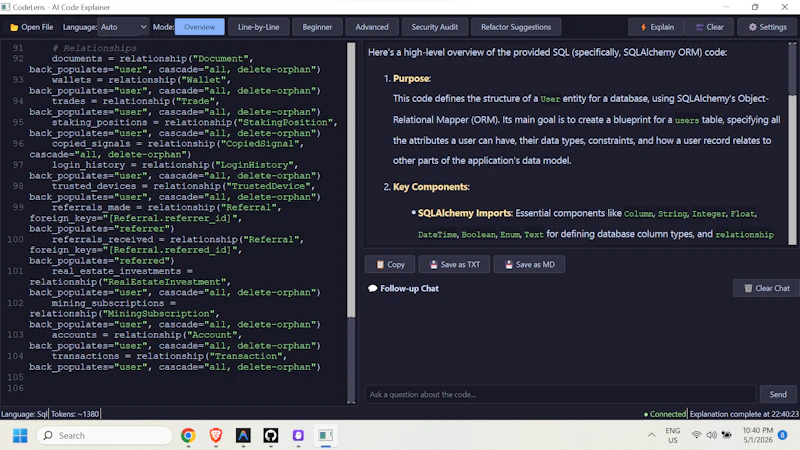Click line number 100 in the gutter

coord(15,239)
